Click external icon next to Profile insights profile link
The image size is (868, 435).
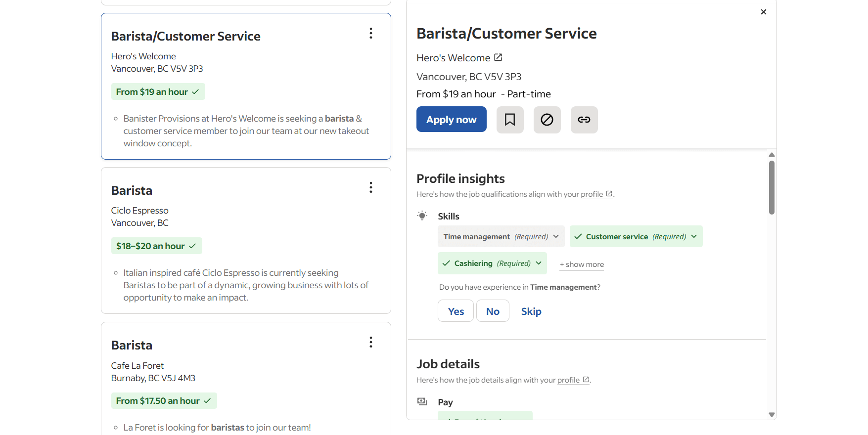coord(609,194)
